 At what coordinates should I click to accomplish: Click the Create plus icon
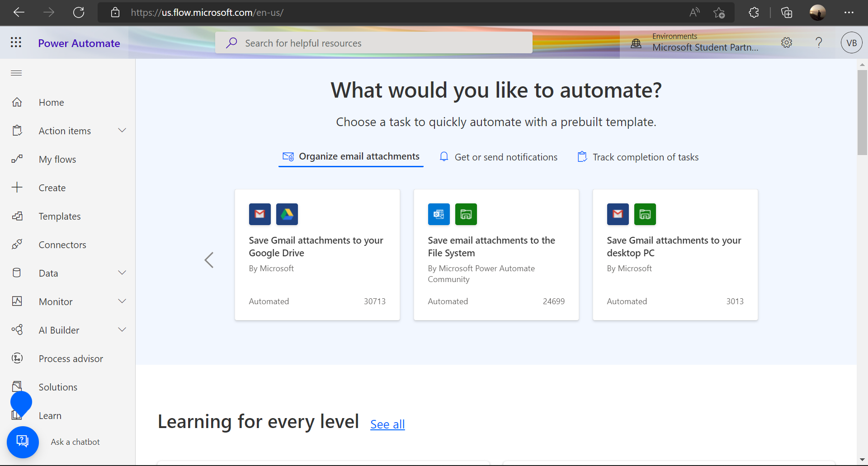[17, 187]
